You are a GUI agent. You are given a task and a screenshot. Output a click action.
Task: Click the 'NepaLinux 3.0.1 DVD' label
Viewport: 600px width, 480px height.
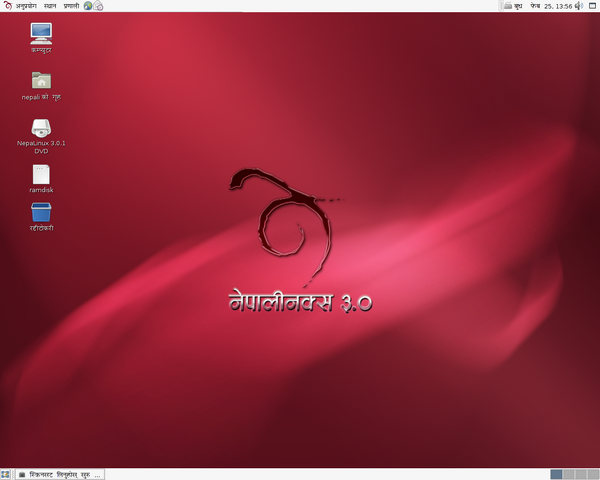[x=41, y=147]
